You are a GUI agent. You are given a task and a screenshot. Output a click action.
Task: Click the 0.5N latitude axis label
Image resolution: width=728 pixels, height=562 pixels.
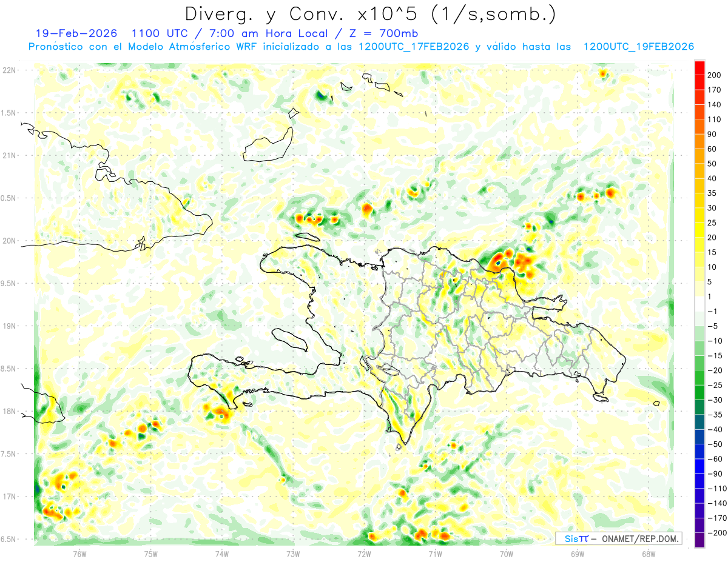7,198
